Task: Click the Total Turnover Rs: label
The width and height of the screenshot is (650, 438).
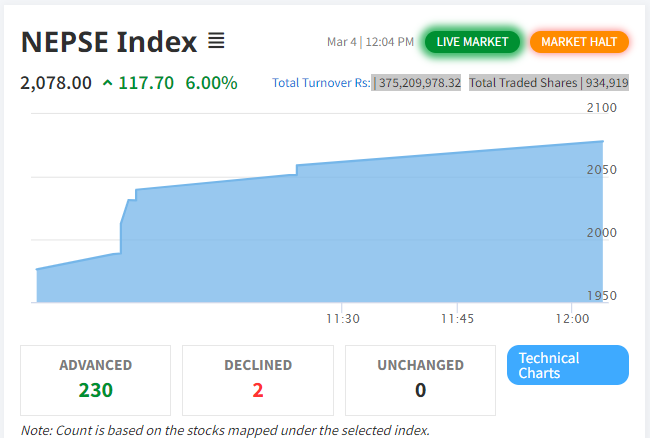Action: (x=321, y=83)
